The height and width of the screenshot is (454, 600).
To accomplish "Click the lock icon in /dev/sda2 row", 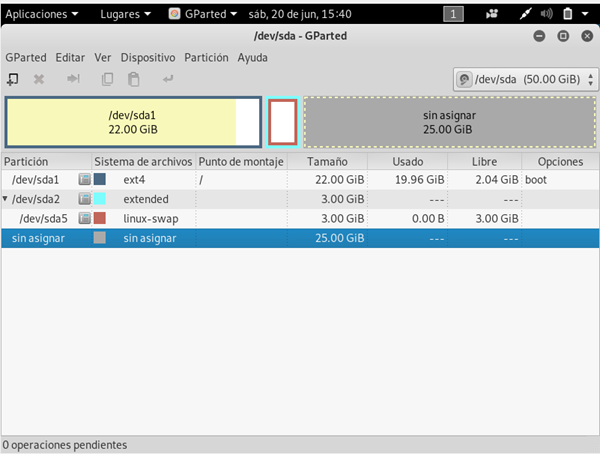I will coord(85,199).
